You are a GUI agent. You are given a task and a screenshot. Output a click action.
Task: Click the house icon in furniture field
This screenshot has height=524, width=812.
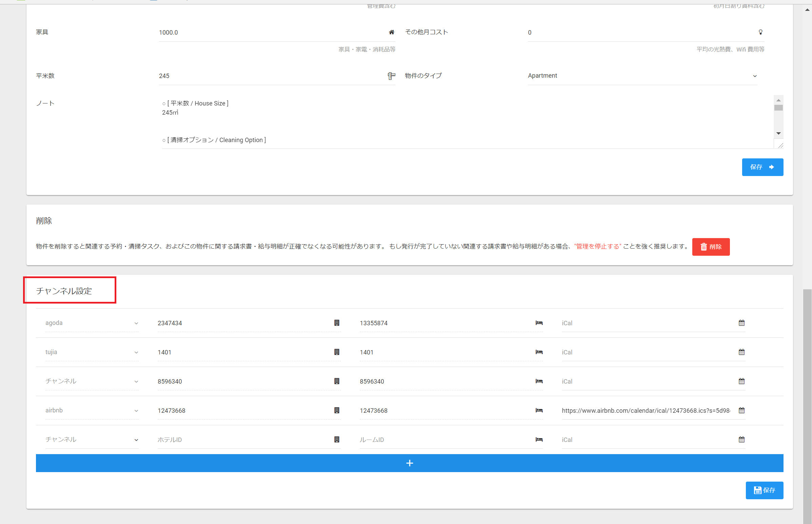coord(391,32)
